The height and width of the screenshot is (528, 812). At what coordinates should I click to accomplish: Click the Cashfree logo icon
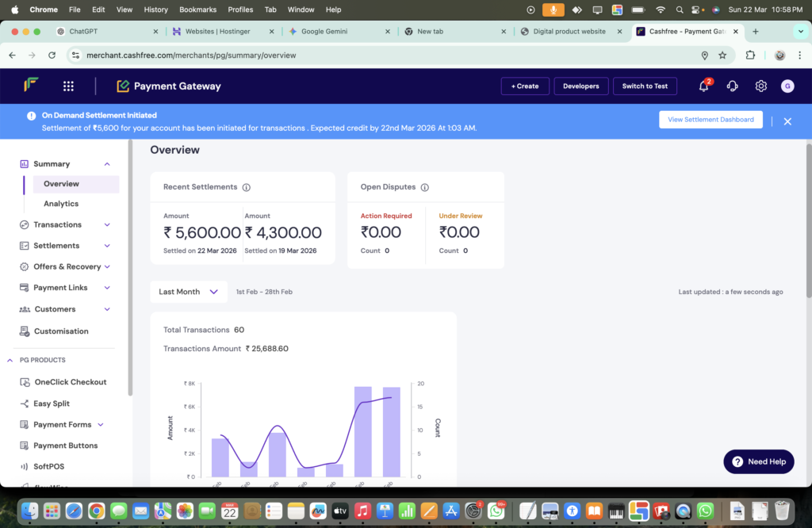coord(32,86)
